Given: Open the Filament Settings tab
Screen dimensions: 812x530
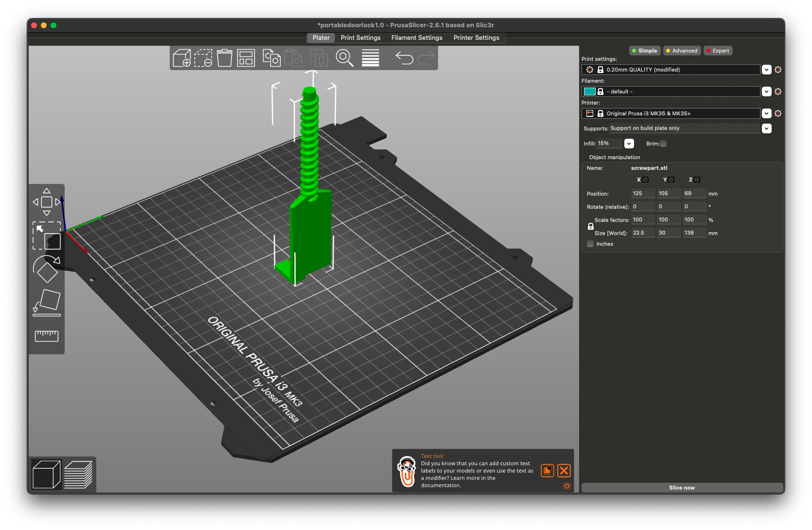Looking at the screenshot, I should [417, 37].
